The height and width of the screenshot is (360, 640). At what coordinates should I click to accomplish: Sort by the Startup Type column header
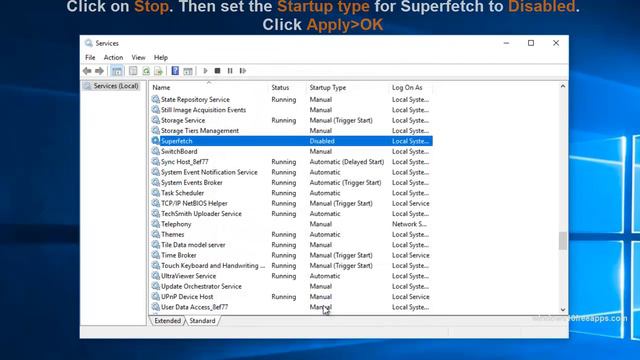[348, 87]
